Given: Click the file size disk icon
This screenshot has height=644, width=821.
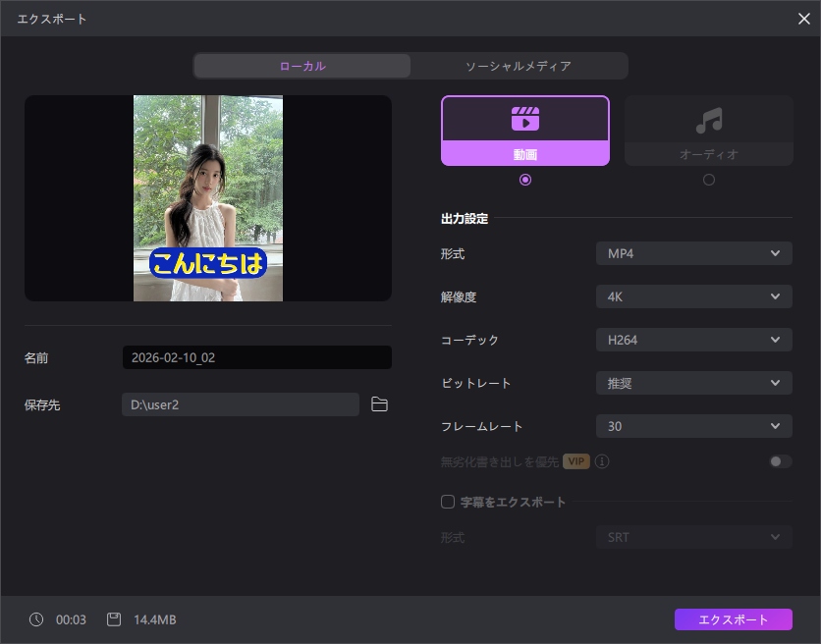Looking at the screenshot, I should click(x=114, y=619).
